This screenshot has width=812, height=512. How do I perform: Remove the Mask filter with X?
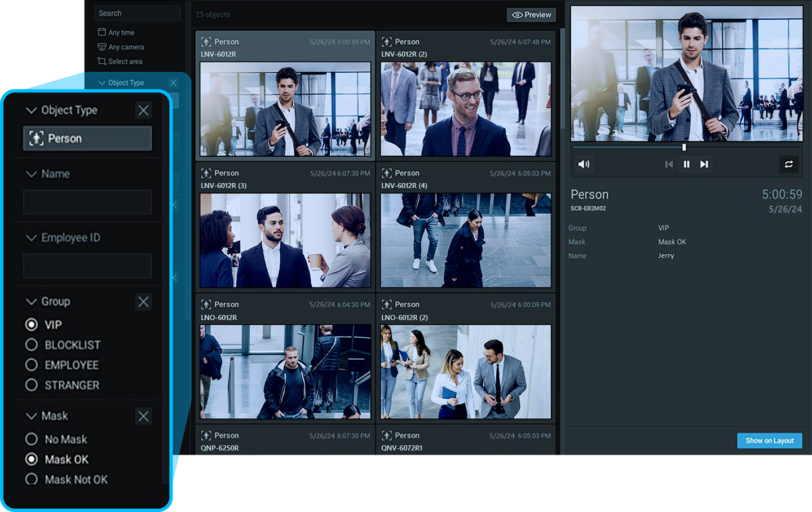click(x=144, y=416)
